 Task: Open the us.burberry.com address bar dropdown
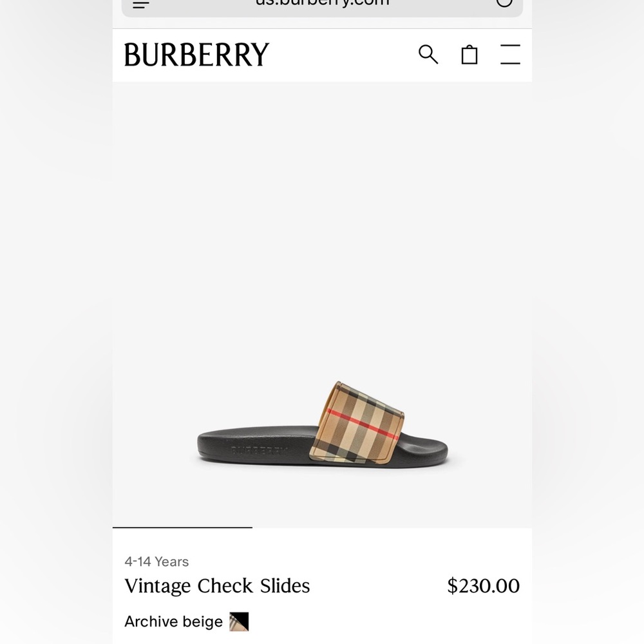point(321,4)
